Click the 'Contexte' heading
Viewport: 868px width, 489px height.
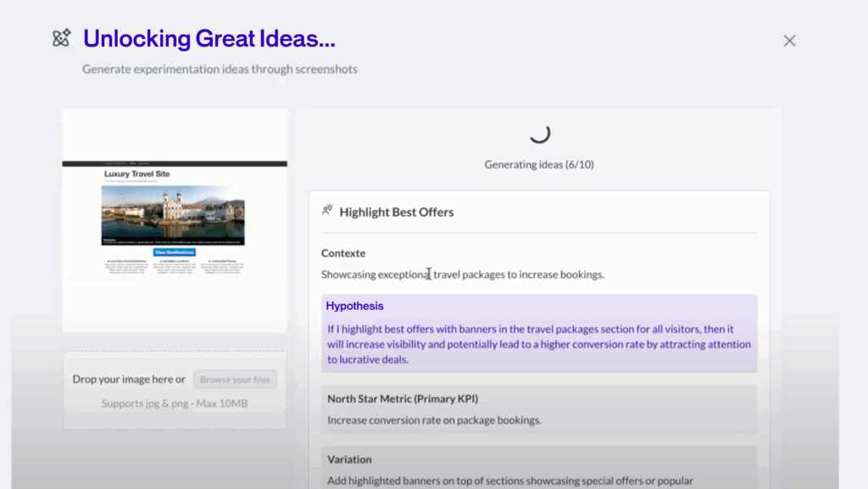pyautogui.click(x=343, y=253)
